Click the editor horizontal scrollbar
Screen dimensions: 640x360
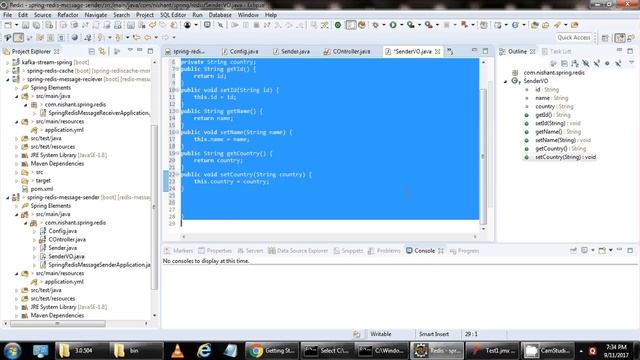(329, 236)
